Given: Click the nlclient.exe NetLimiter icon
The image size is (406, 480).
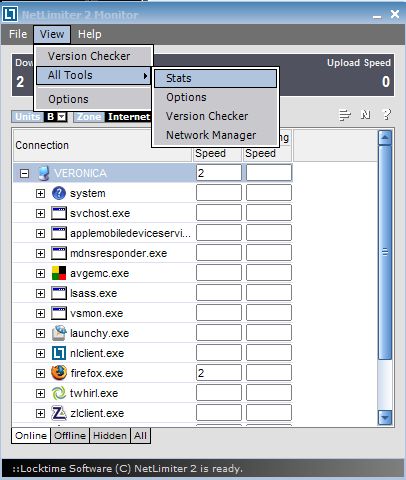Looking at the screenshot, I should (x=59, y=353).
